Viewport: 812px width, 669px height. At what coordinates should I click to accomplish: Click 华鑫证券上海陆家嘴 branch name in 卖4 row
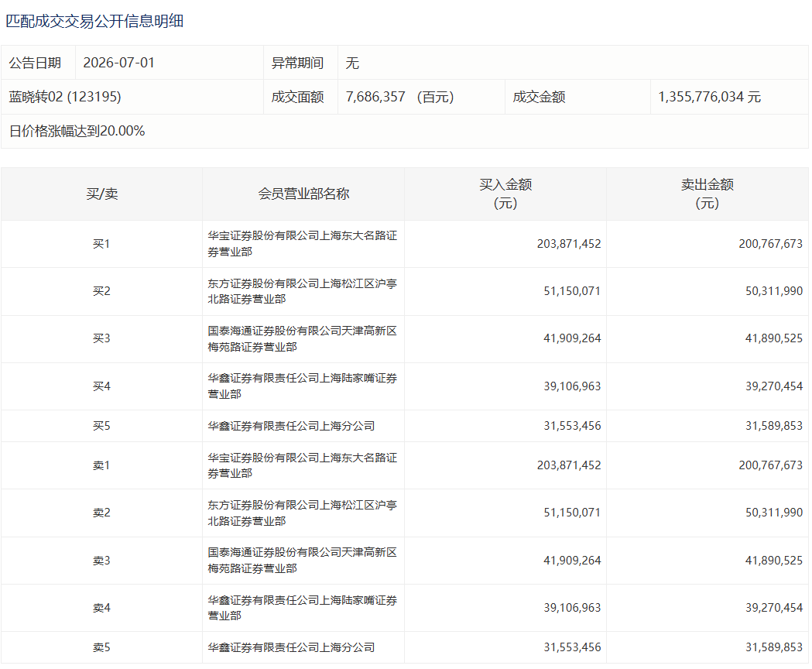(303, 607)
